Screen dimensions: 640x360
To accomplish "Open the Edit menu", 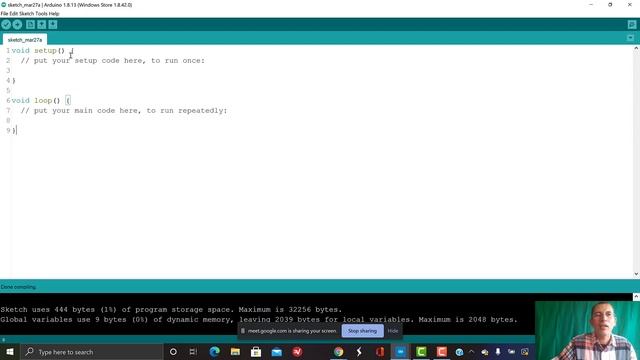I will (x=13, y=13).
